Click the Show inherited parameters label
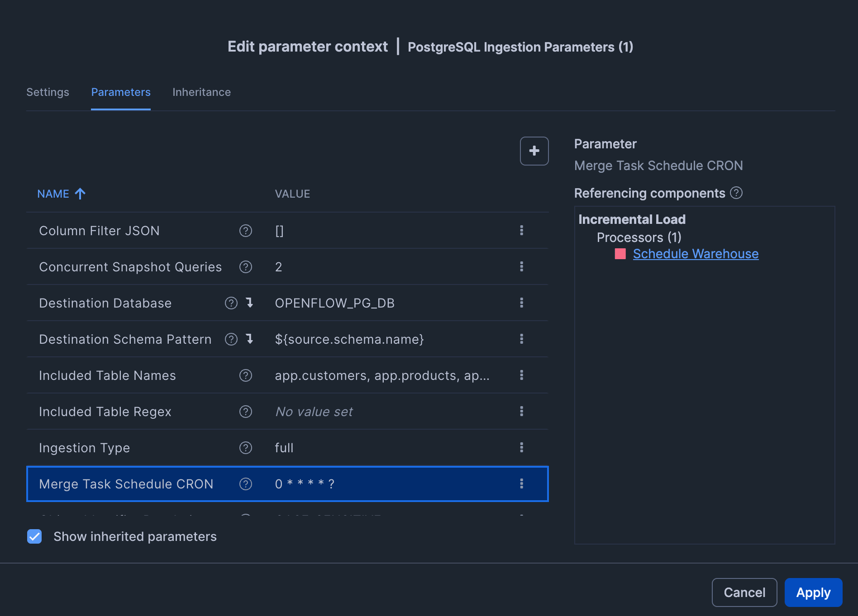 click(x=135, y=536)
